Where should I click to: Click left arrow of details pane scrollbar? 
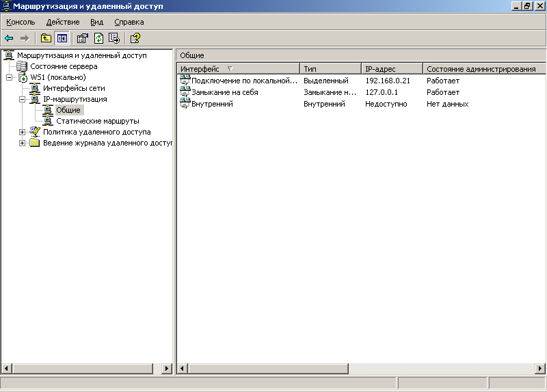click(183, 368)
